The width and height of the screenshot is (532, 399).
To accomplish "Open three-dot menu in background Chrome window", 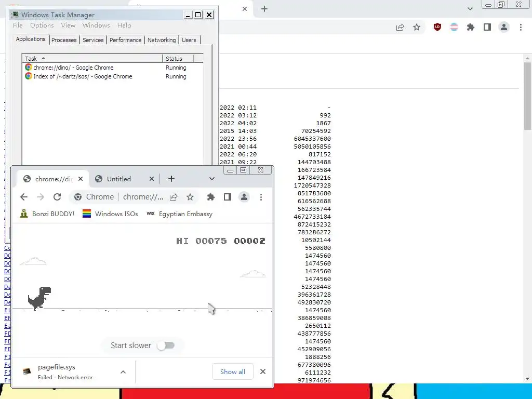I will coord(521,27).
